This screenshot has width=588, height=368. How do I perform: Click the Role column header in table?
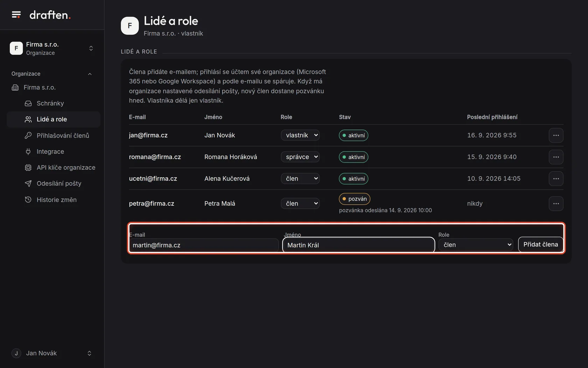click(x=286, y=117)
